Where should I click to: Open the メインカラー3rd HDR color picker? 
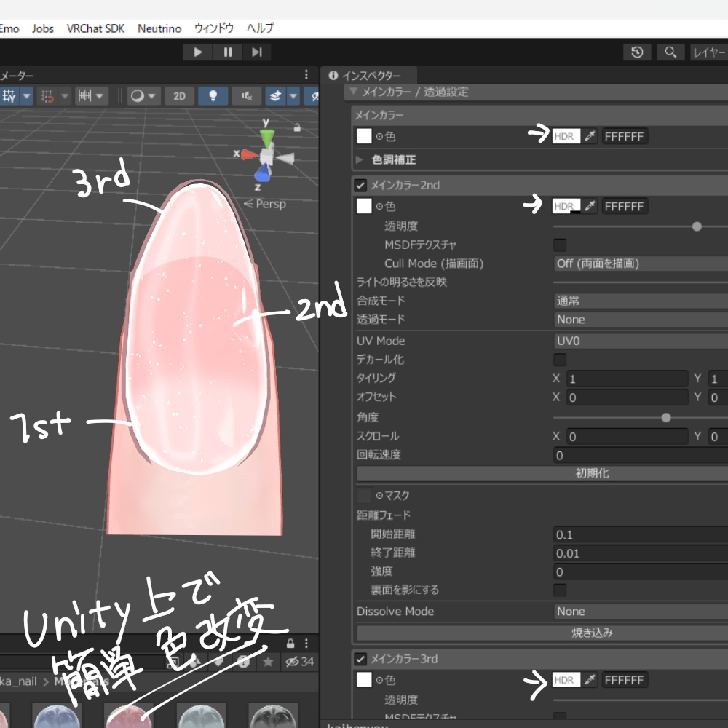pyautogui.click(x=566, y=680)
